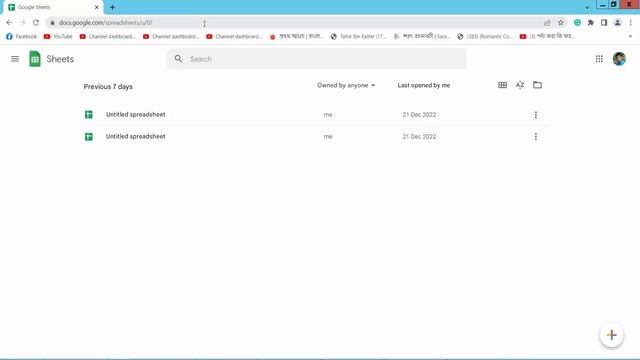
Task: Expand the Owned by anyone filter
Action: click(x=346, y=85)
